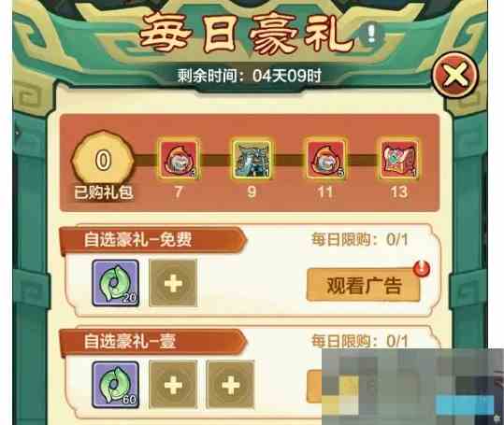Select the reward icon above milestone 11
The width and height of the screenshot is (504, 425).
click(x=325, y=160)
